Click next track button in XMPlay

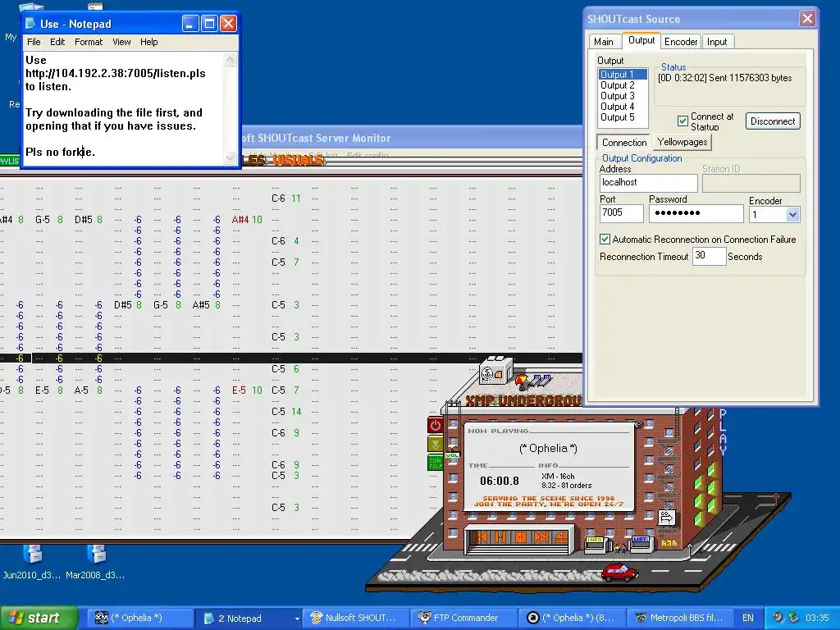(x=541, y=536)
